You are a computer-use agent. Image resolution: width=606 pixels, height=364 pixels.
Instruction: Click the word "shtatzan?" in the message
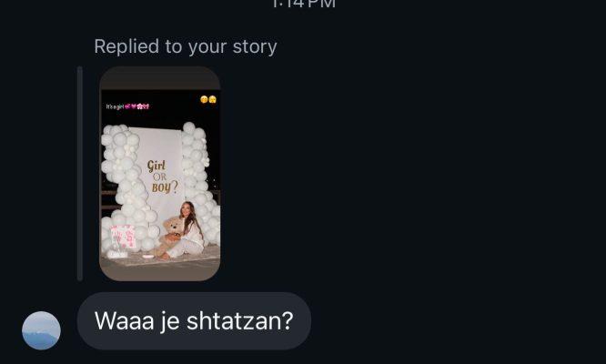pyautogui.click(x=240, y=320)
